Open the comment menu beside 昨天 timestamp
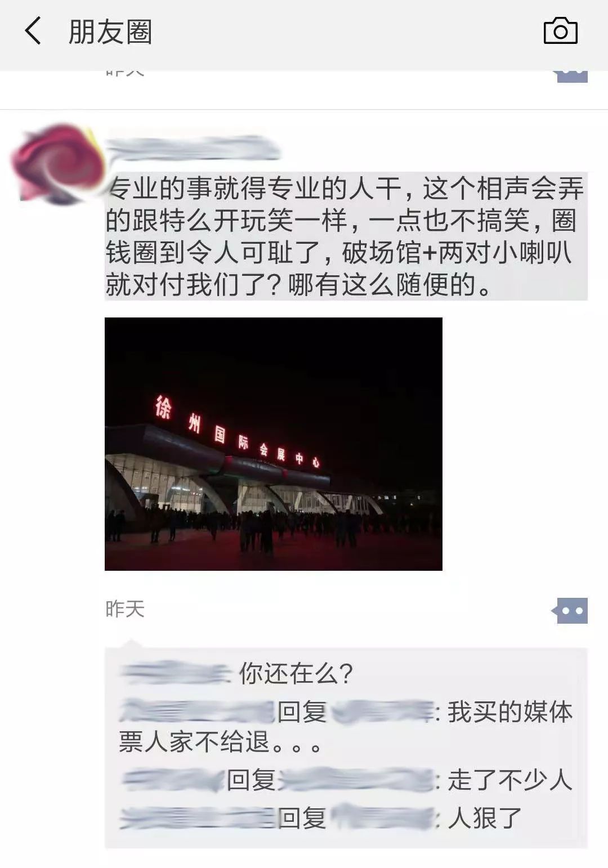Viewport: 608px width, 868px height. [570, 611]
